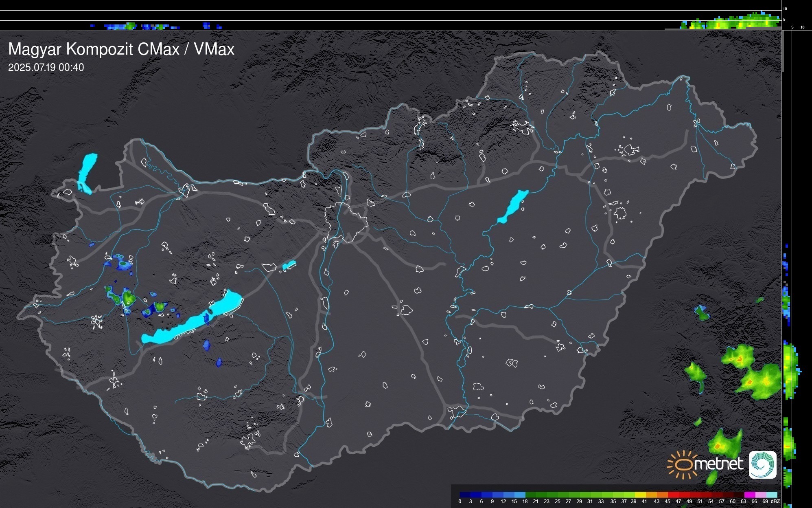Click the grey vertical scrollbar at map's right edge

click(x=782, y=51)
